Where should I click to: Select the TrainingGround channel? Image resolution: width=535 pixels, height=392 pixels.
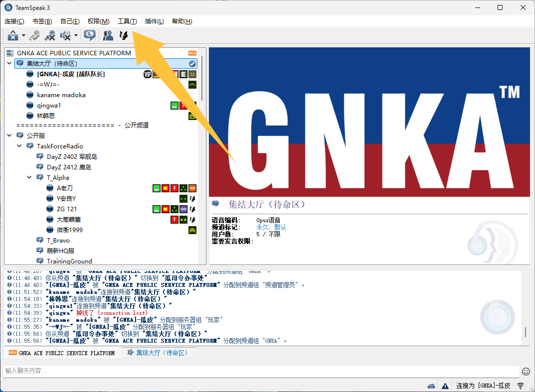69,261
